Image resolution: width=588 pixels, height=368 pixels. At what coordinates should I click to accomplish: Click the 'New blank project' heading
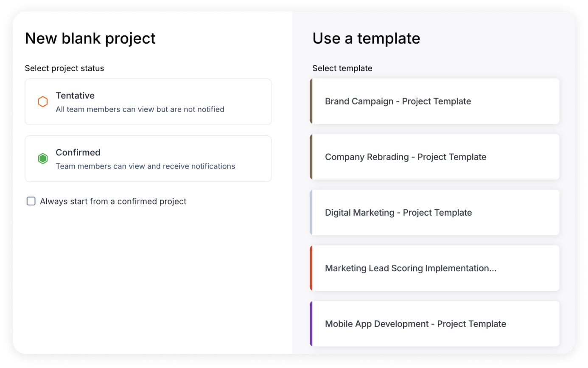coord(90,38)
